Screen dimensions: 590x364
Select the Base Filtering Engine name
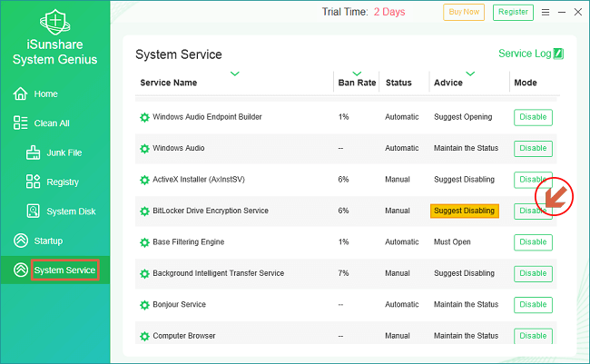(x=188, y=242)
